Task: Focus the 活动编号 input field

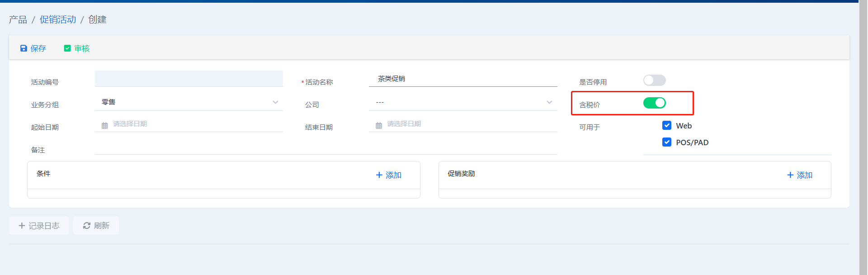Action: 189,79
